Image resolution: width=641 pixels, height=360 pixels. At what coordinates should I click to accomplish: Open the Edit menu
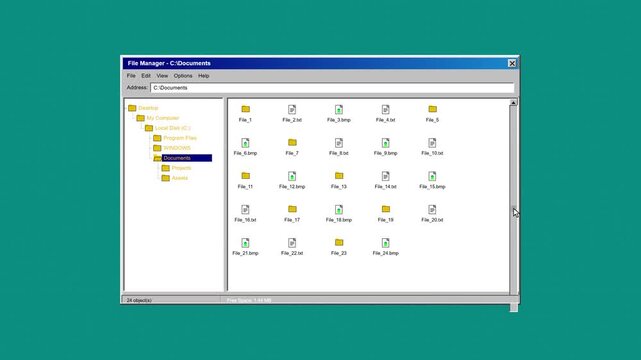click(146, 76)
